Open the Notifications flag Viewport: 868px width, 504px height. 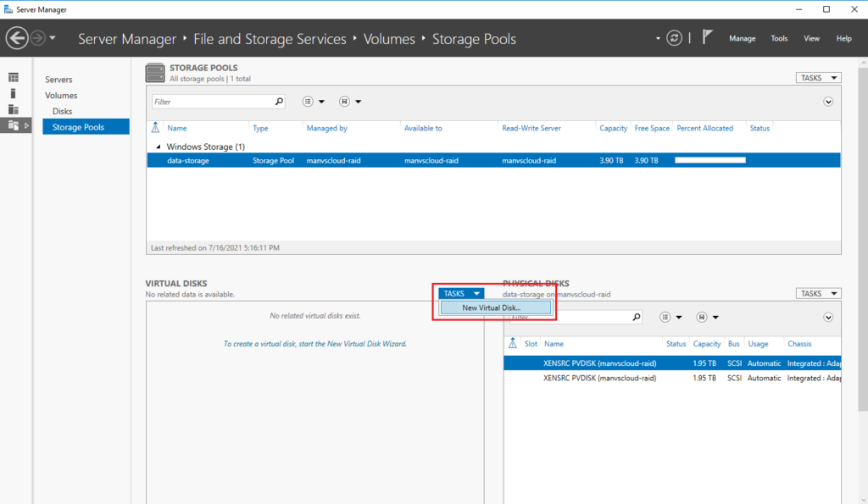coord(707,37)
